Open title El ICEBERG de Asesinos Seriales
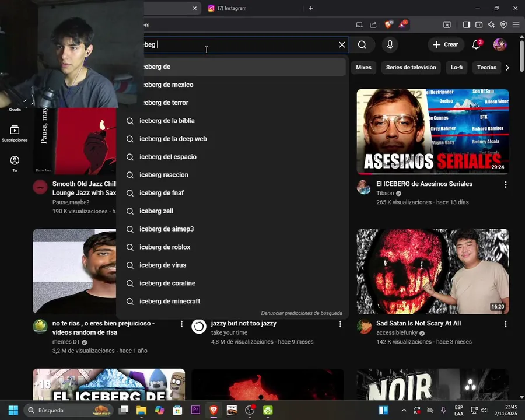The height and width of the screenshot is (420, 525). point(424,184)
